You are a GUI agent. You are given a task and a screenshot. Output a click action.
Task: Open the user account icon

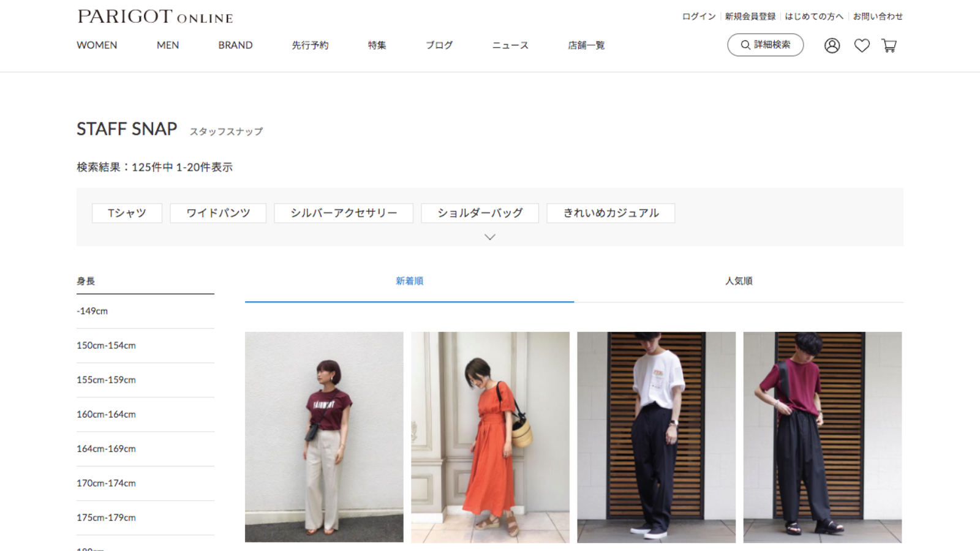[832, 45]
